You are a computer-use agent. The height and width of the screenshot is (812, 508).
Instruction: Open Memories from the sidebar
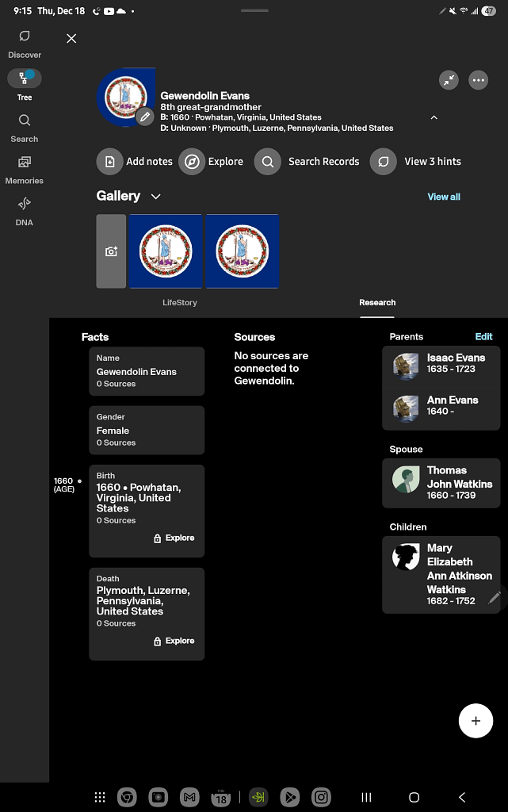pyautogui.click(x=24, y=163)
